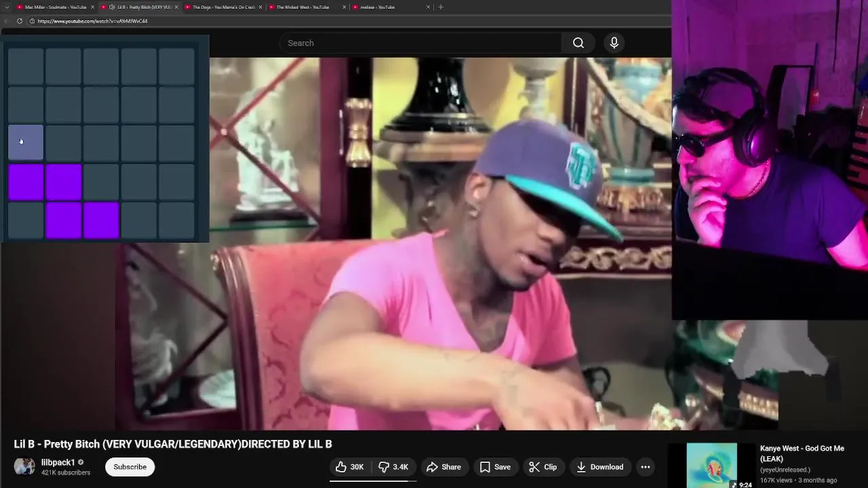Open a new browser tab
Image resolution: width=868 pixels, height=488 pixels.
(441, 7)
